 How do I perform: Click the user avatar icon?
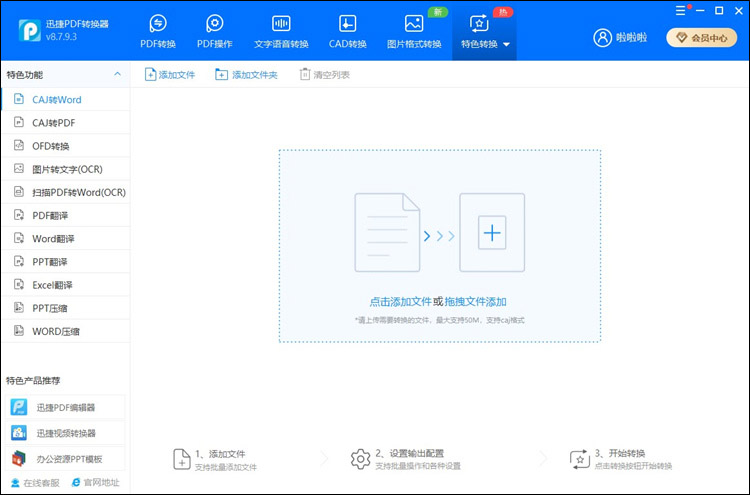click(x=603, y=37)
